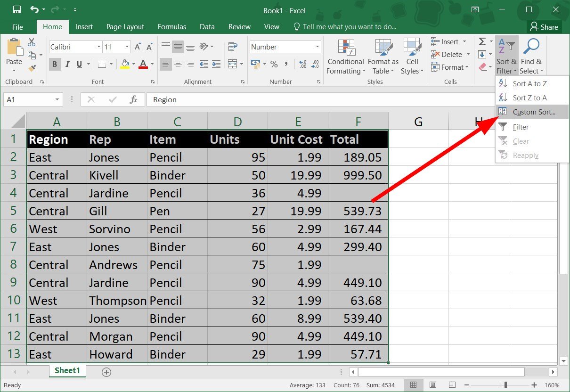
Task: Open the font size 11 dropdown
Action: (127, 47)
